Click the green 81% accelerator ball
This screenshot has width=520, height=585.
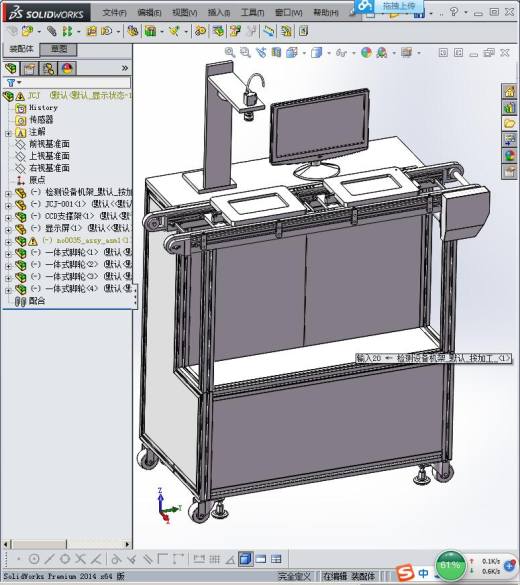click(x=450, y=566)
